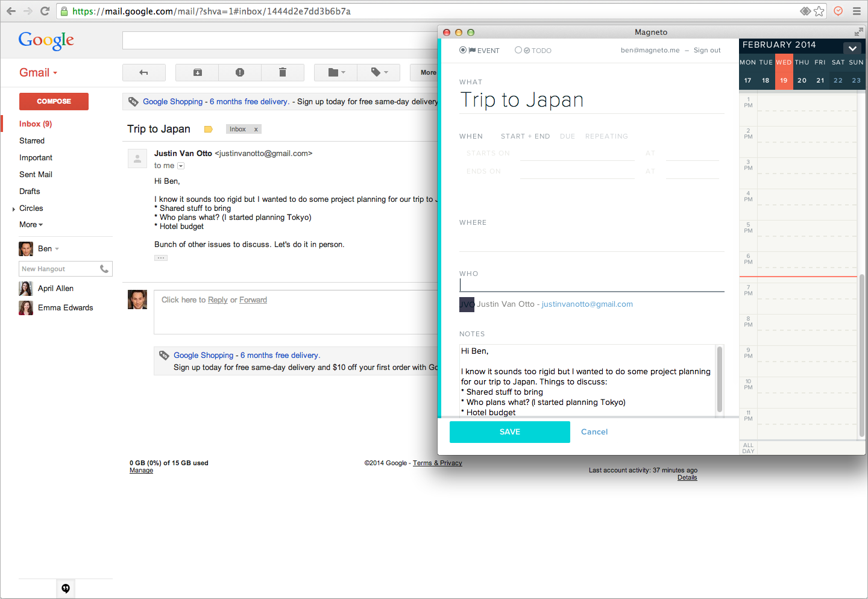Screen dimensions: 868x599
Task: Open the Starred folder
Action: click(32, 141)
